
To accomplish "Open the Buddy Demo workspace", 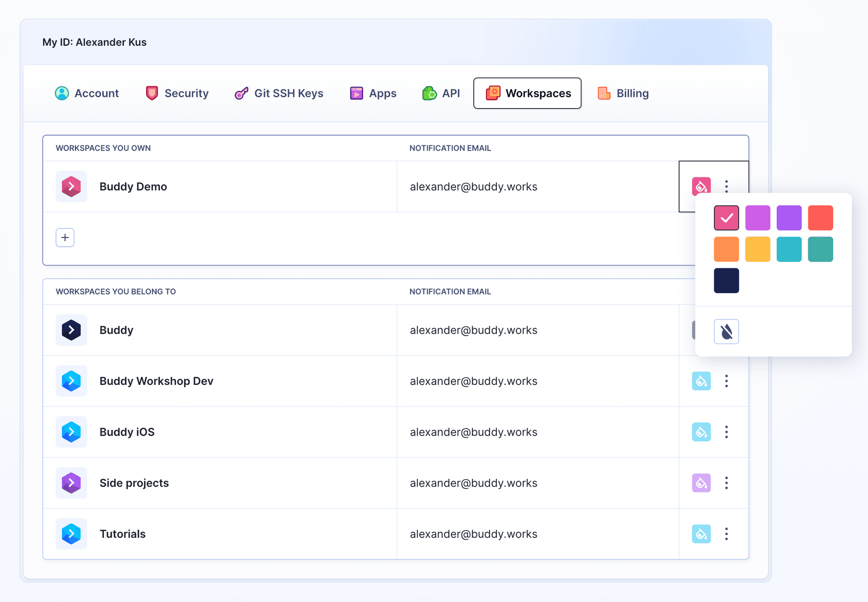I will [x=133, y=186].
